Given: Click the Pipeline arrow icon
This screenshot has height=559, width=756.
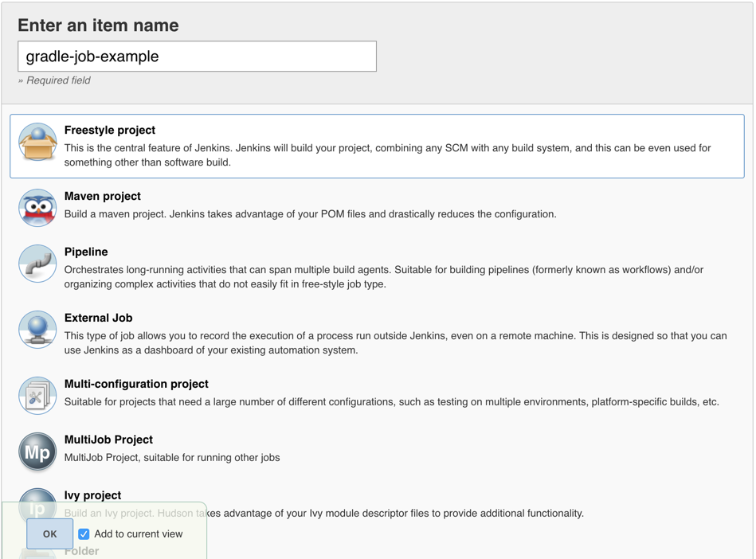Looking at the screenshot, I should (x=37, y=265).
